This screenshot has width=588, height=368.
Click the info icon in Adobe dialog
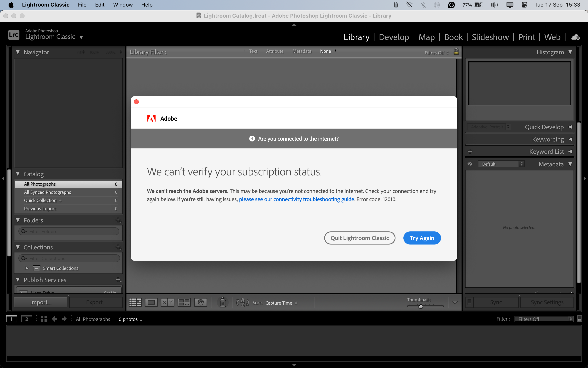[252, 138]
